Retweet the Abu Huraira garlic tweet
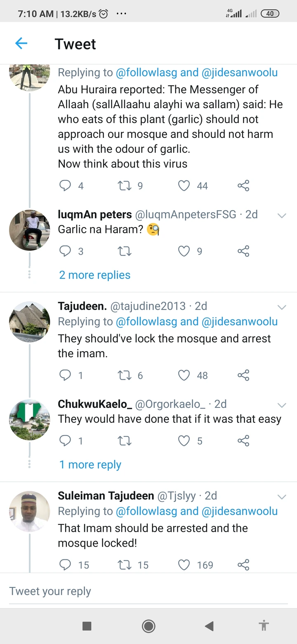Image resolution: width=297 pixels, height=644 pixels. click(x=124, y=186)
